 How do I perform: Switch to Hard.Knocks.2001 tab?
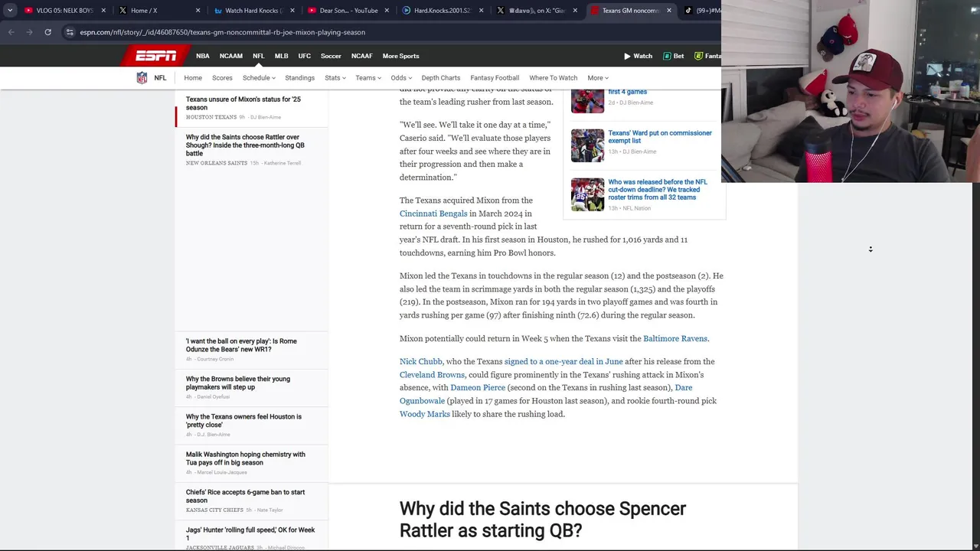[x=443, y=11]
